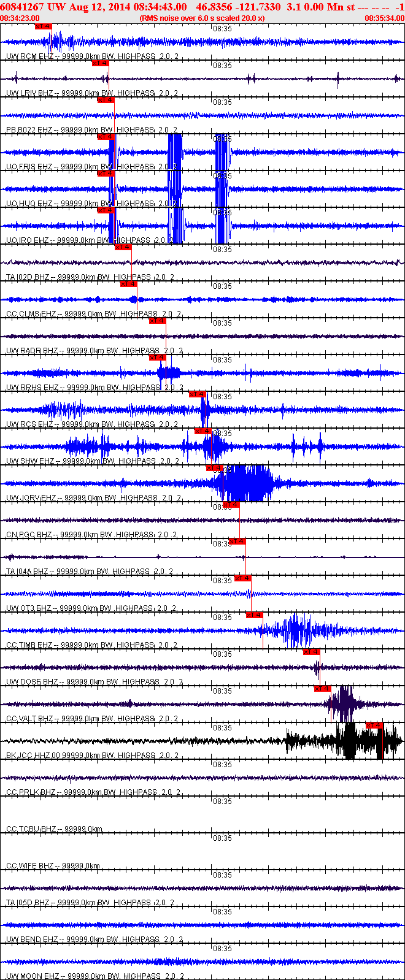Click the start time label 08:34:23.00
Viewport: 405px width, 980px height.
tap(20, 18)
